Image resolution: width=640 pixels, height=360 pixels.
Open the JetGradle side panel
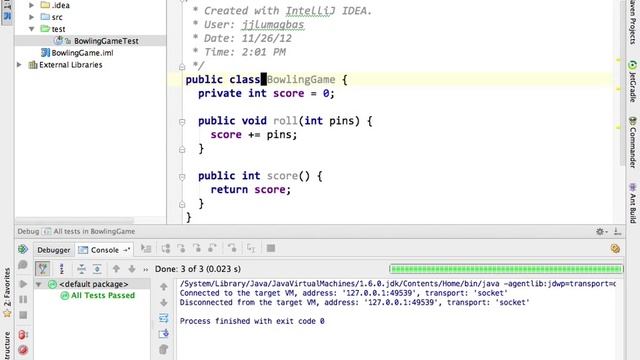633,82
